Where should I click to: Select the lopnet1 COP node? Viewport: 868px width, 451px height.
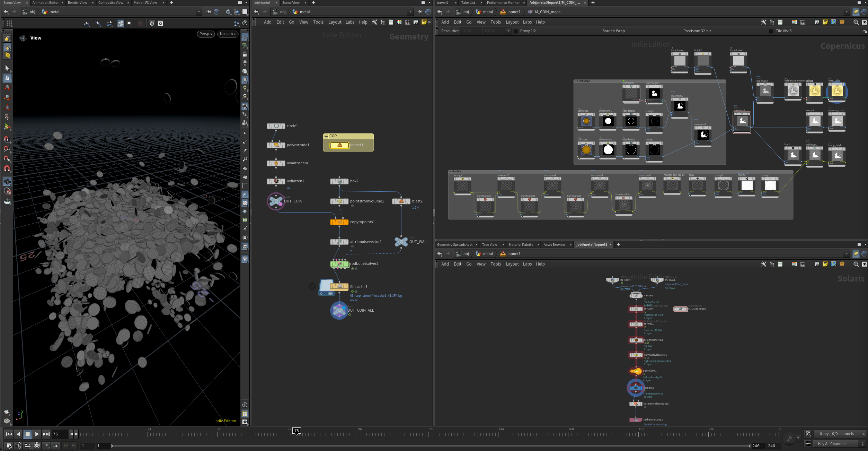click(x=339, y=145)
